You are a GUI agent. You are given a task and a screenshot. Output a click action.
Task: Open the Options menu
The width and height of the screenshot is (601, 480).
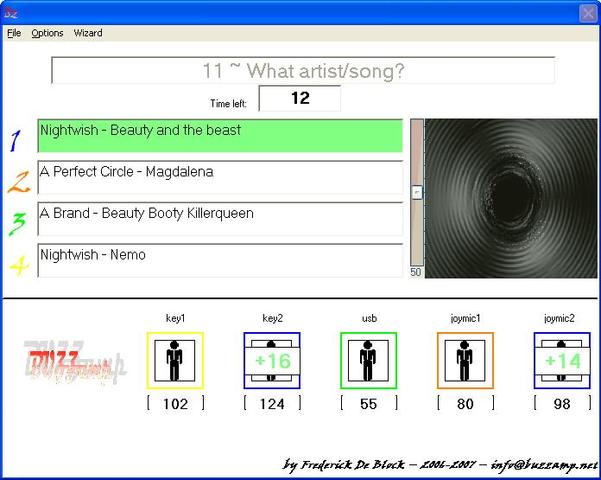(47, 33)
